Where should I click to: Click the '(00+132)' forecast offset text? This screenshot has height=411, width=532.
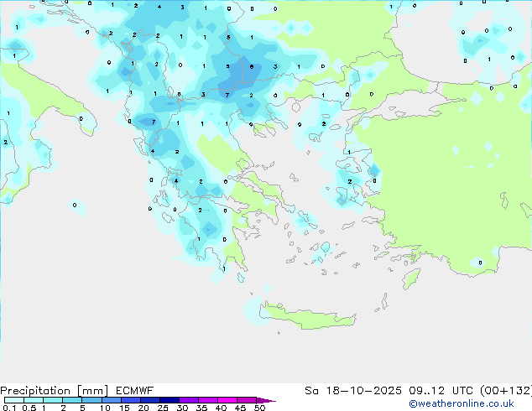[506, 391]
